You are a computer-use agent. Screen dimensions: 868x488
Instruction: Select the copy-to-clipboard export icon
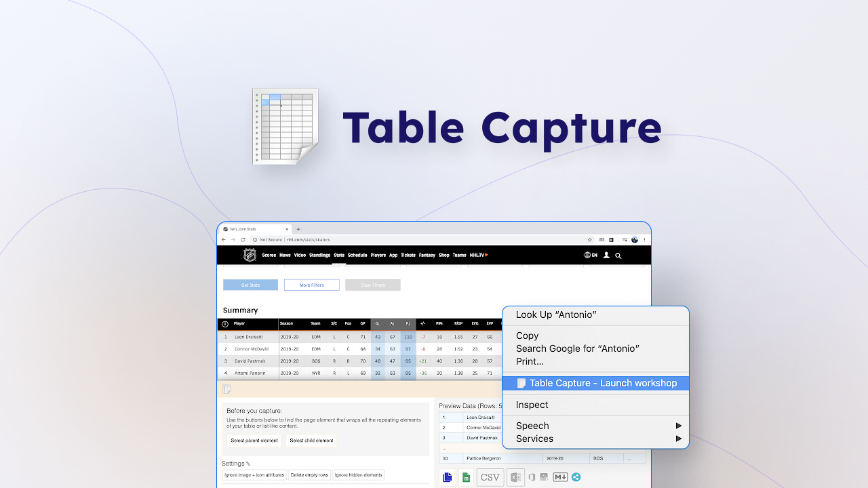click(448, 476)
